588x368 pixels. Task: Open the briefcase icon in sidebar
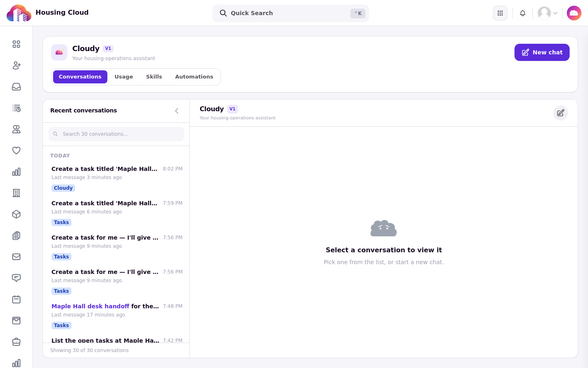pos(16,342)
